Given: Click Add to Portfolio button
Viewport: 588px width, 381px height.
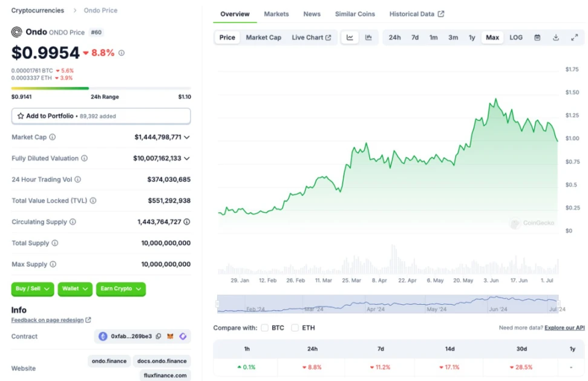Looking at the screenshot, I should point(101,116).
